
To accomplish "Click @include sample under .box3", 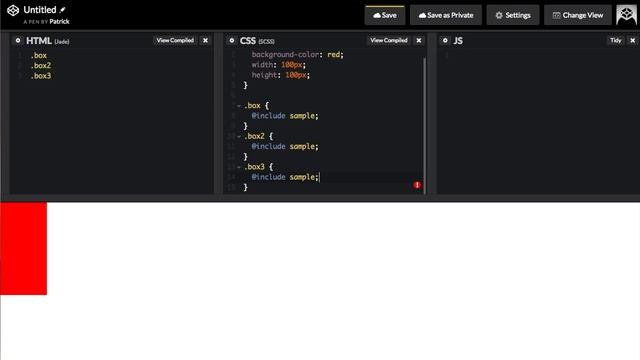I will tap(285, 177).
